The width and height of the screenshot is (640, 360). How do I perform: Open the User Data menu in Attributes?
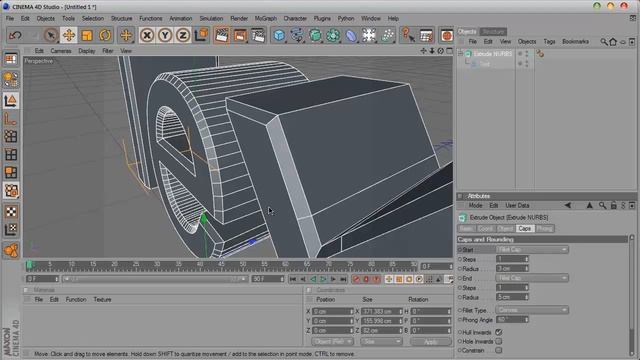click(x=517, y=206)
